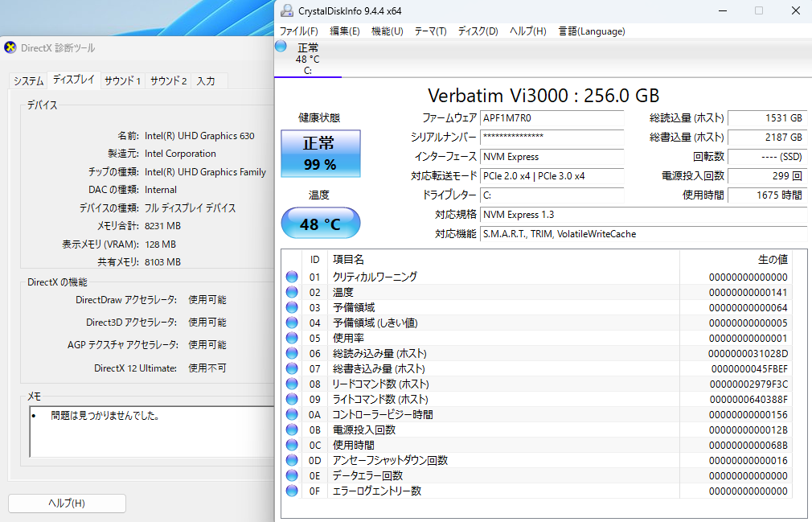Click status orb next to 予備領域 ID 03
The height and width of the screenshot is (522, 812).
tap(292, 307)
